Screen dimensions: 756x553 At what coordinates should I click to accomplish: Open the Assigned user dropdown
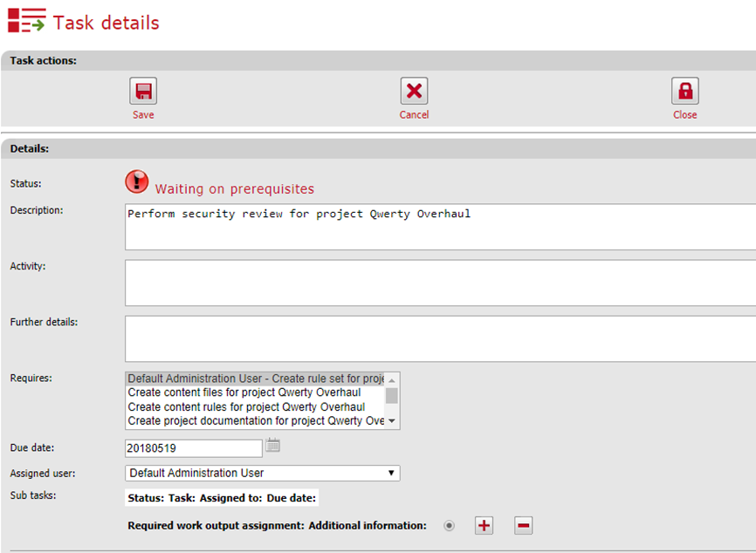click(263, 473)
